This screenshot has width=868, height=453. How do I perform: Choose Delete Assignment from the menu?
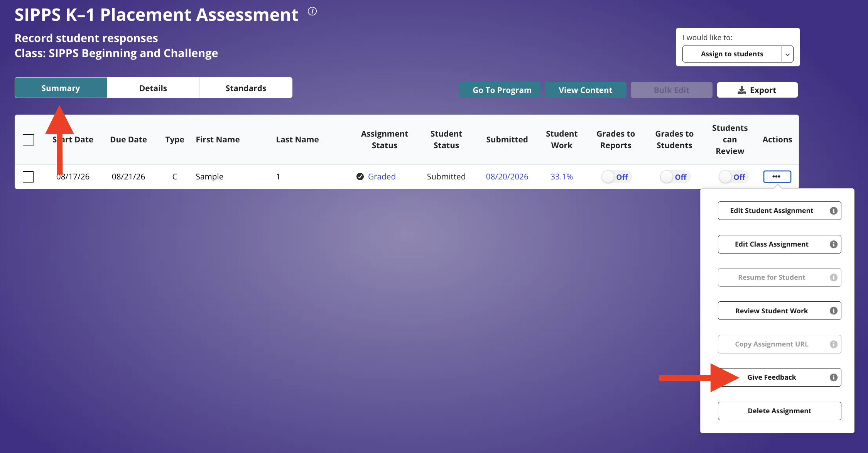coord(779,411)
